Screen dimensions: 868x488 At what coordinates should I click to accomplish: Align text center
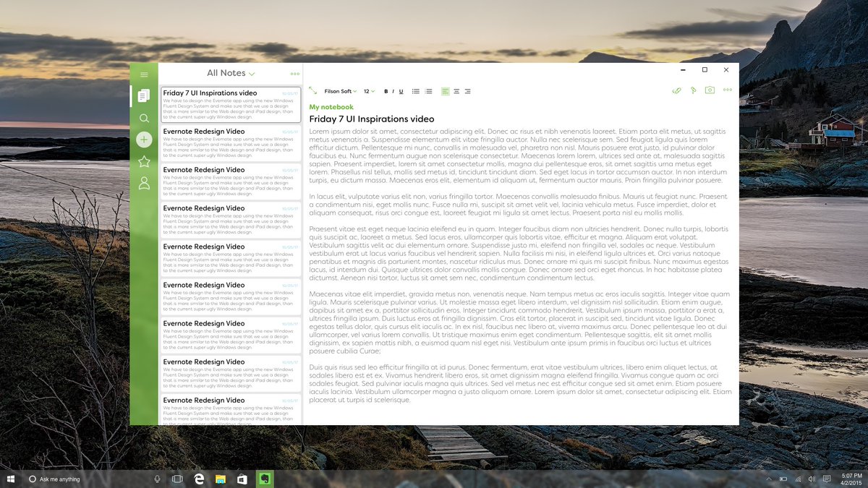point(456,92)
